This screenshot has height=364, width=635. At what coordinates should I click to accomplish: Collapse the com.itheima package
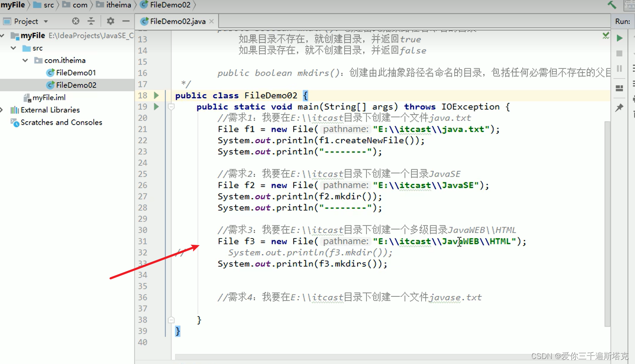25,60
